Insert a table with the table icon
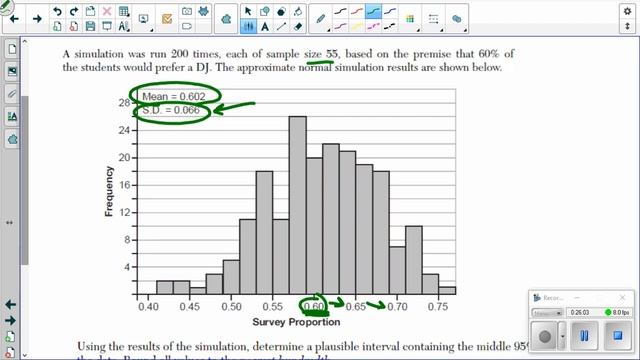Viewport: 640px width, 360px height. click(x=124, y=11)
